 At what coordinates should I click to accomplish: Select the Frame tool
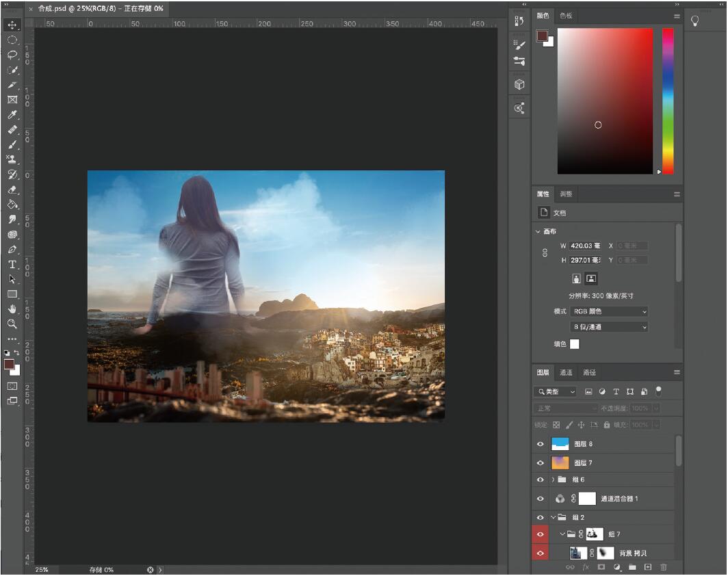(x=12, y=100)
